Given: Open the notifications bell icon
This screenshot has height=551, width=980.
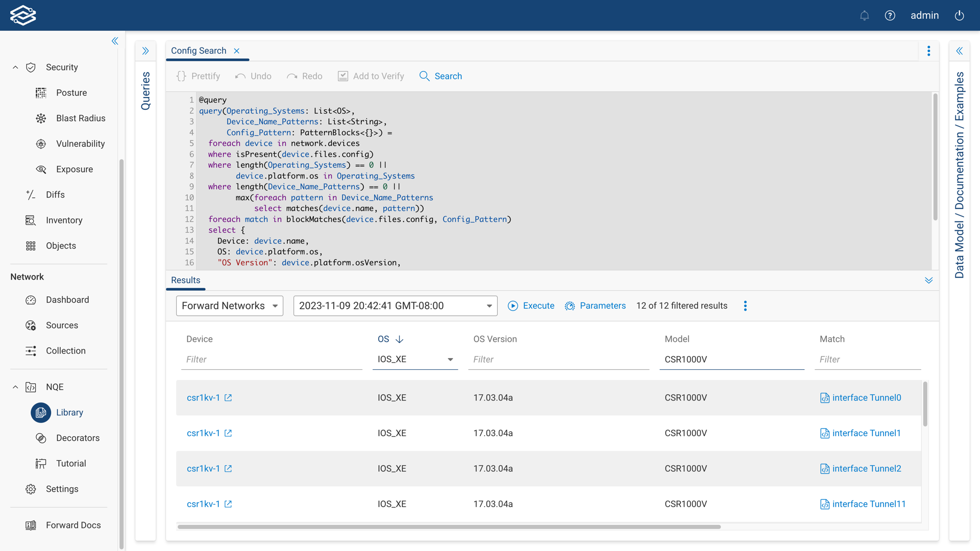Looking at the screenshot, I should [864, 15].
